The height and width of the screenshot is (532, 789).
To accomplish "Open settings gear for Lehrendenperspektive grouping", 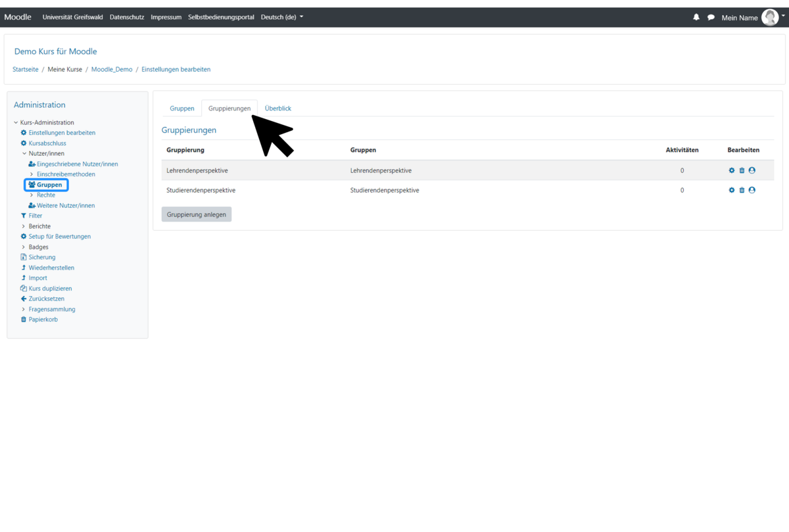I will coord(731,170).
